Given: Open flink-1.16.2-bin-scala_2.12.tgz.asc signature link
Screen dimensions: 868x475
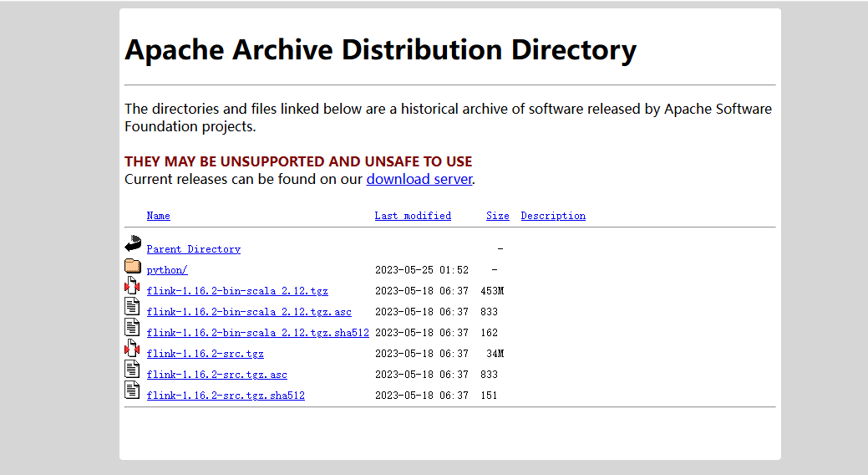Looking at the screenshot, I should coord(249,312).
